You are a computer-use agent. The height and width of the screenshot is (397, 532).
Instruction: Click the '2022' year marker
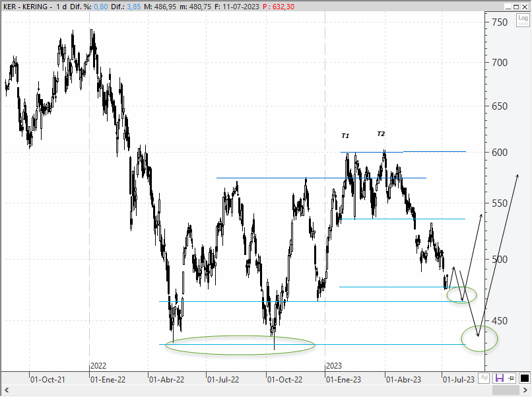click(x=98, y=366)
